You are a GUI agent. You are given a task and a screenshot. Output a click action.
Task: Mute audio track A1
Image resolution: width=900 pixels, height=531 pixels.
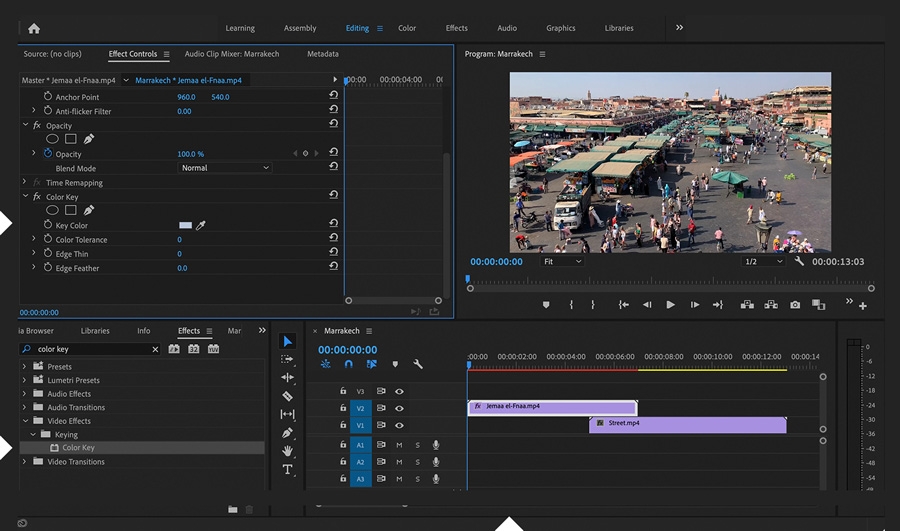399,445
